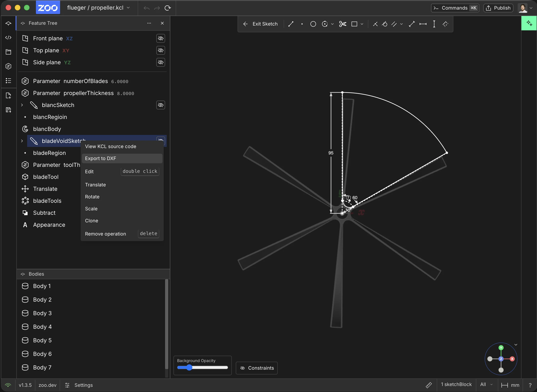Image resolution: width=537 pixels, height=392 pixels.
Task: Choose Remove operation in context menu
Action: click(x=122, y=234)
